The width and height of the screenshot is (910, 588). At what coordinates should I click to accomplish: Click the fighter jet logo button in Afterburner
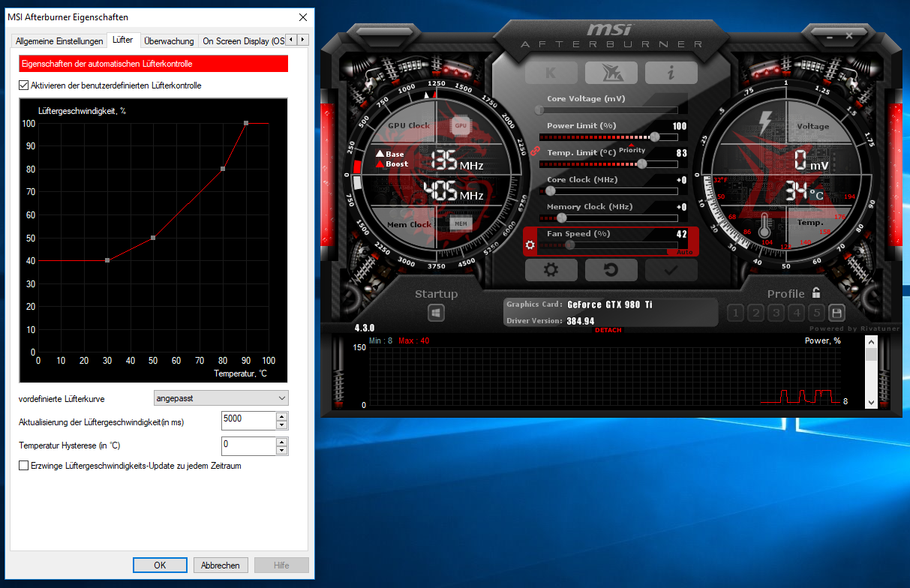(611, 73)
